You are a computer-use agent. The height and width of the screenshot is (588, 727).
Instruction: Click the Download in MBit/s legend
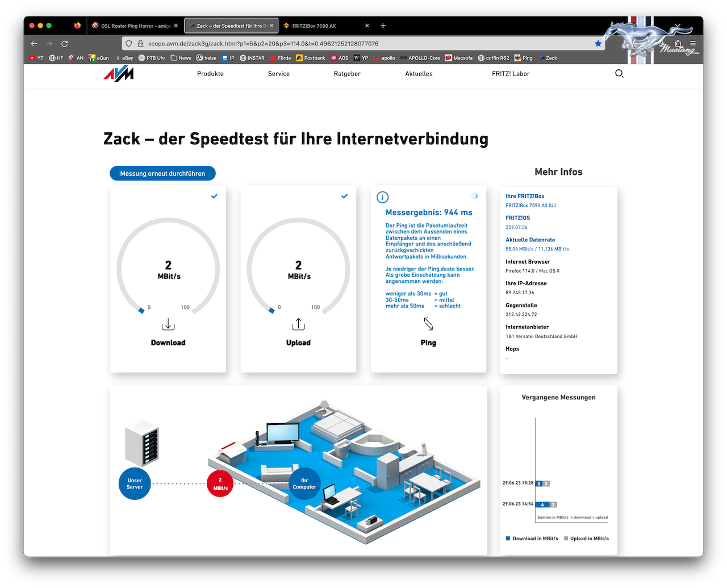(532, 539)
